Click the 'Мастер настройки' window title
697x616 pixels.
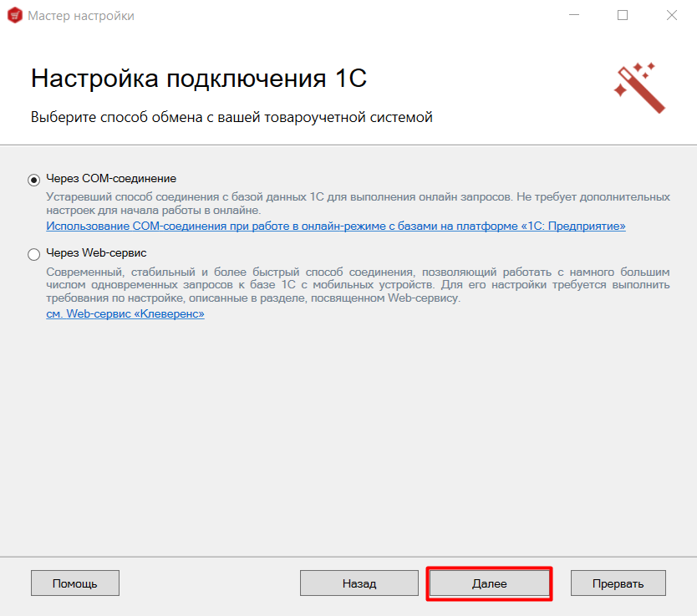click(81, 16)
